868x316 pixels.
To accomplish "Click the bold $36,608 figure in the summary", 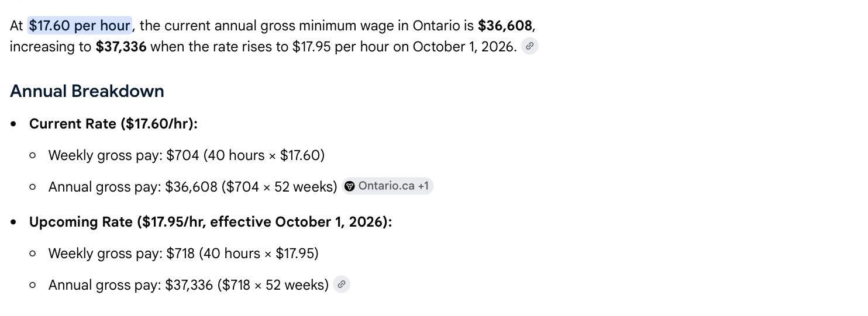I will point(505,26).
